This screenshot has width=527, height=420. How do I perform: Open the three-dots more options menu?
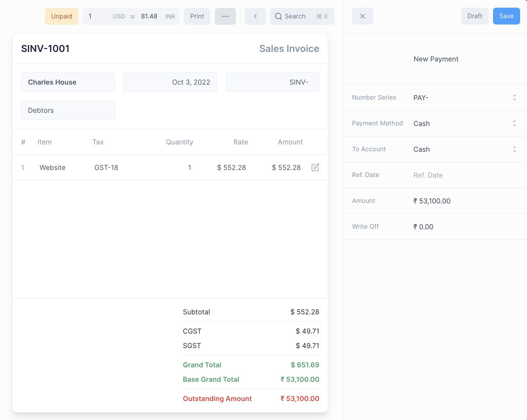[225, 16]
